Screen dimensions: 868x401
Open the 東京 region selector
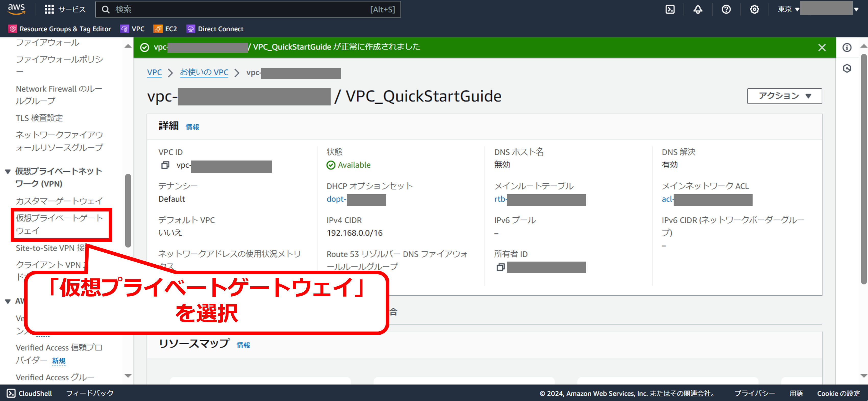(x=788, y=9)
